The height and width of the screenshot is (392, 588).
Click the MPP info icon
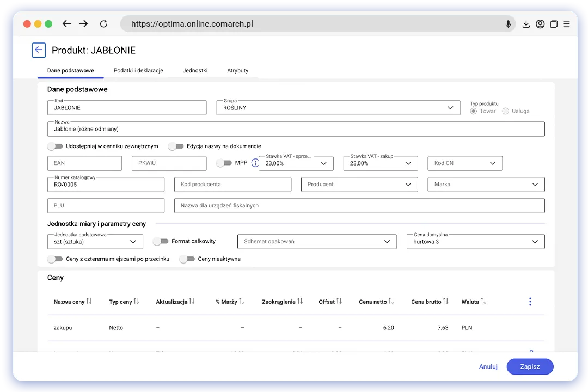click(255, 163)
